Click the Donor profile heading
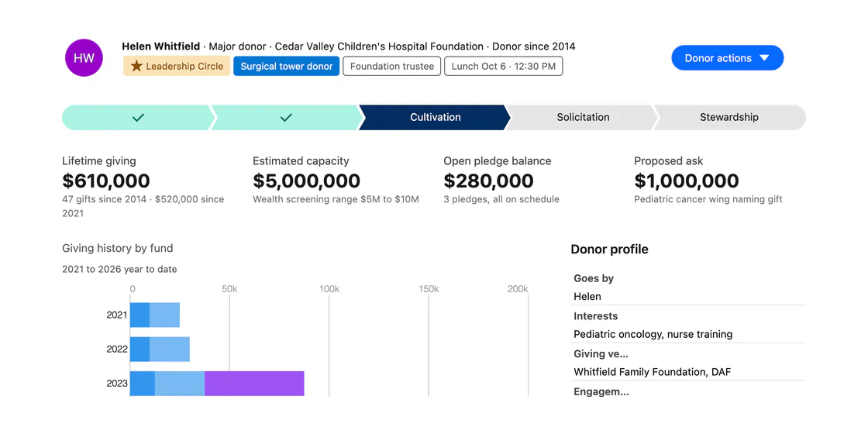The height and width of the screenshot is (434, 868). pos(609,249)
